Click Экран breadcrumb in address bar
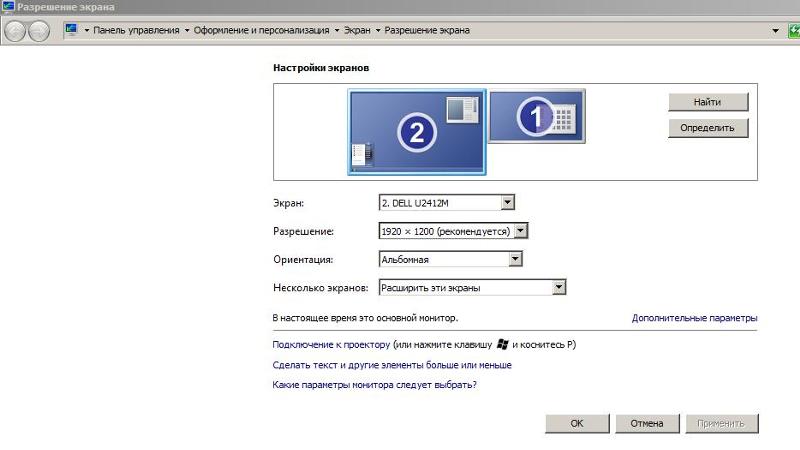Image resolution: width=800 pixels, height=450 pixels. (x=357, y=30)
